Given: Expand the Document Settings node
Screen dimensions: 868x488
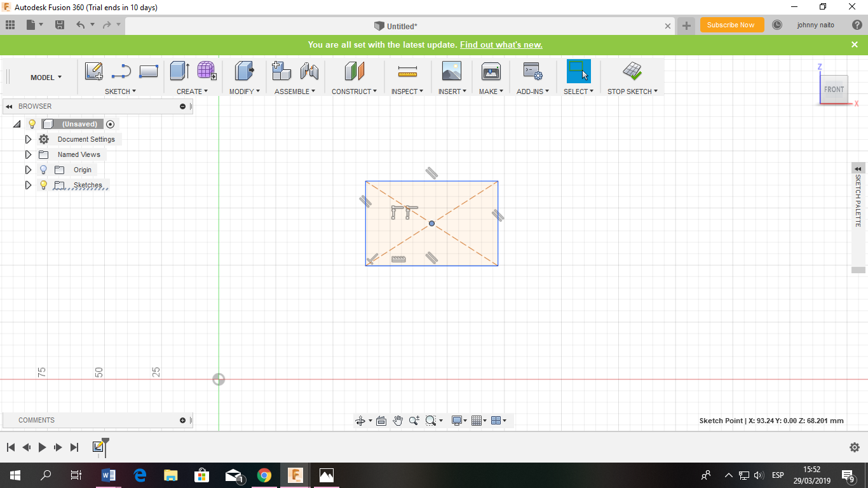Looking at the screenshot, I should (28, 139).
